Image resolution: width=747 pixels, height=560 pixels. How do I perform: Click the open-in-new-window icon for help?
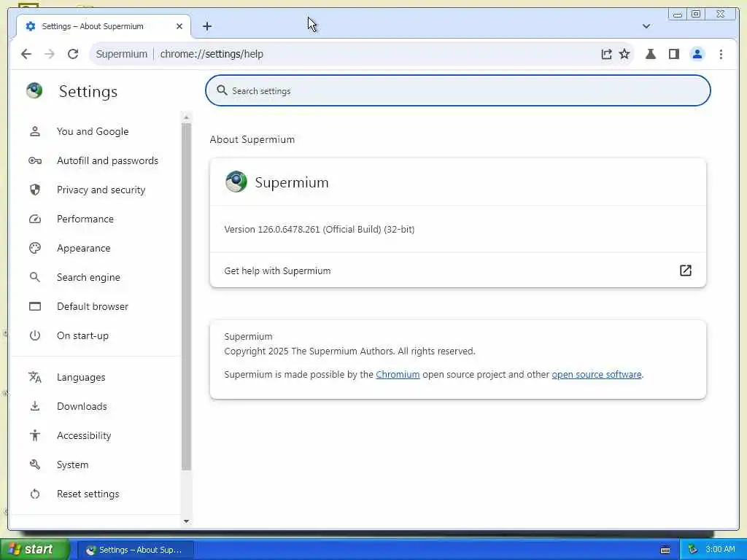[x=685, y=271]
